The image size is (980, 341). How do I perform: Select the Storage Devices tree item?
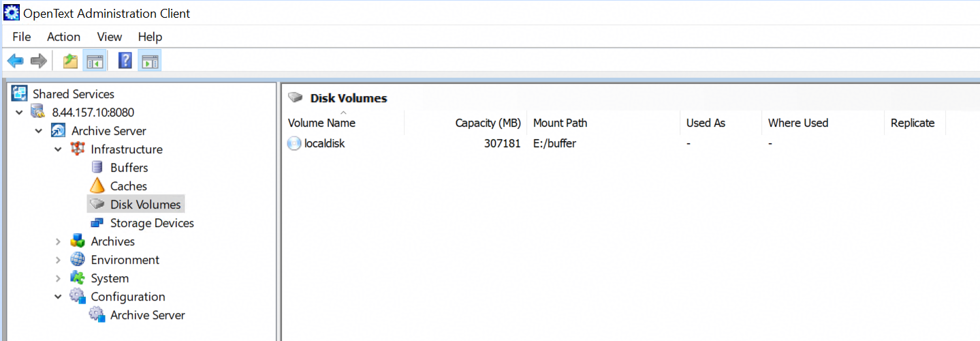[152, 223]
